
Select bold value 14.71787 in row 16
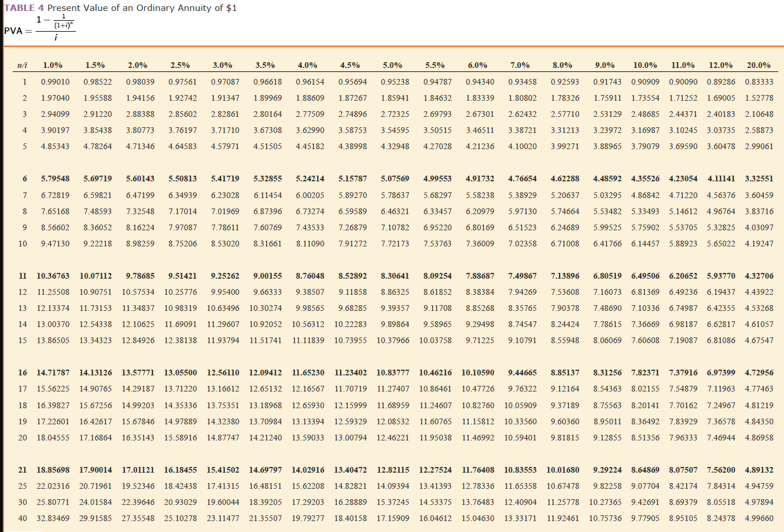coord(53,373)
